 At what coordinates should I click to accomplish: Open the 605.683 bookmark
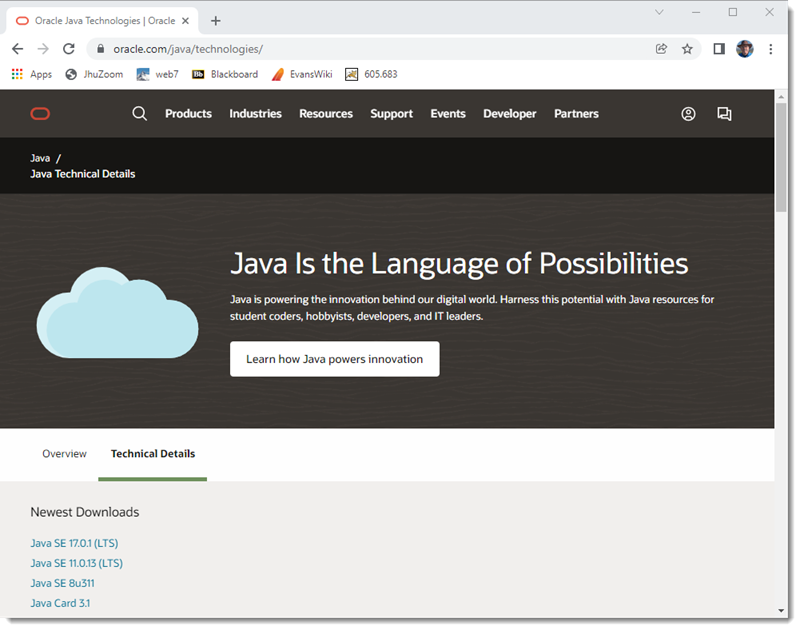371,74
